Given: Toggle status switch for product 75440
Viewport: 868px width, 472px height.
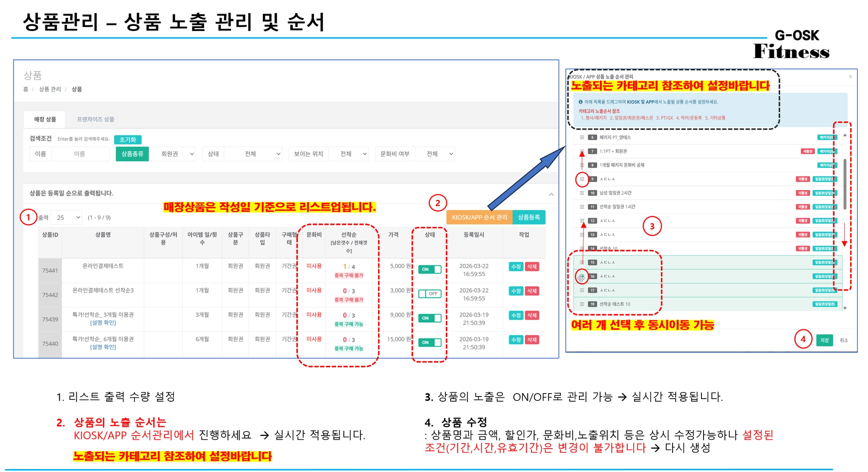Looking at the screenshot, I should pyautogui.click(x=430, y=343).
